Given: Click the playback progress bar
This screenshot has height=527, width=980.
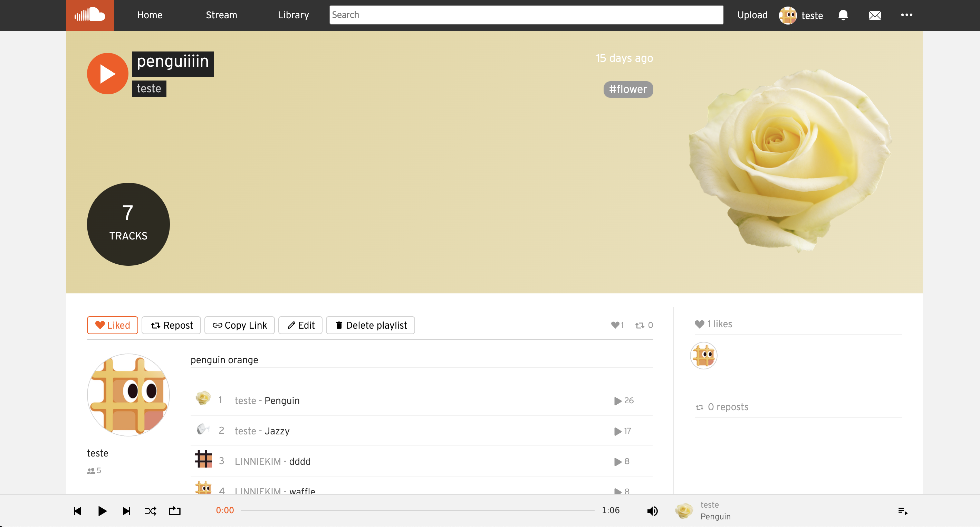Looking at the screenshot, I should coord(417,511).
